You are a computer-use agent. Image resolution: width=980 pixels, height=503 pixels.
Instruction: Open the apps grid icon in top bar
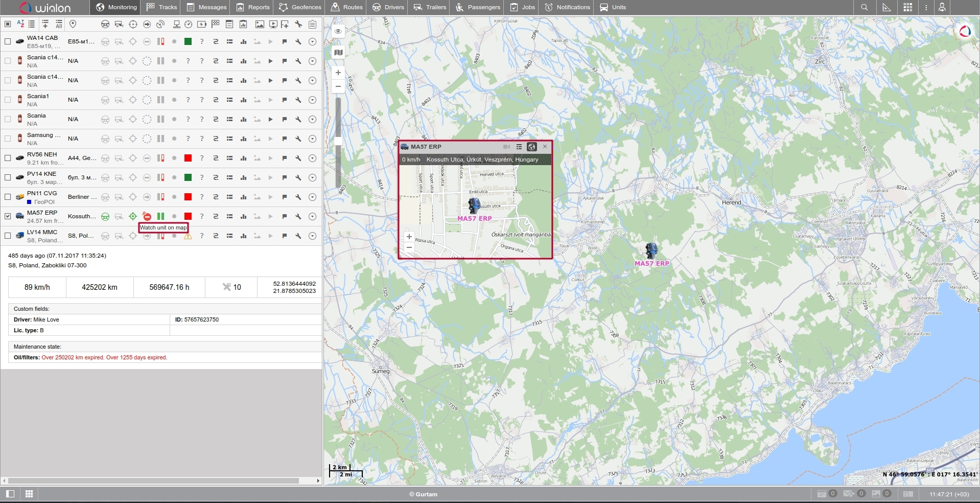pos(907,7)
